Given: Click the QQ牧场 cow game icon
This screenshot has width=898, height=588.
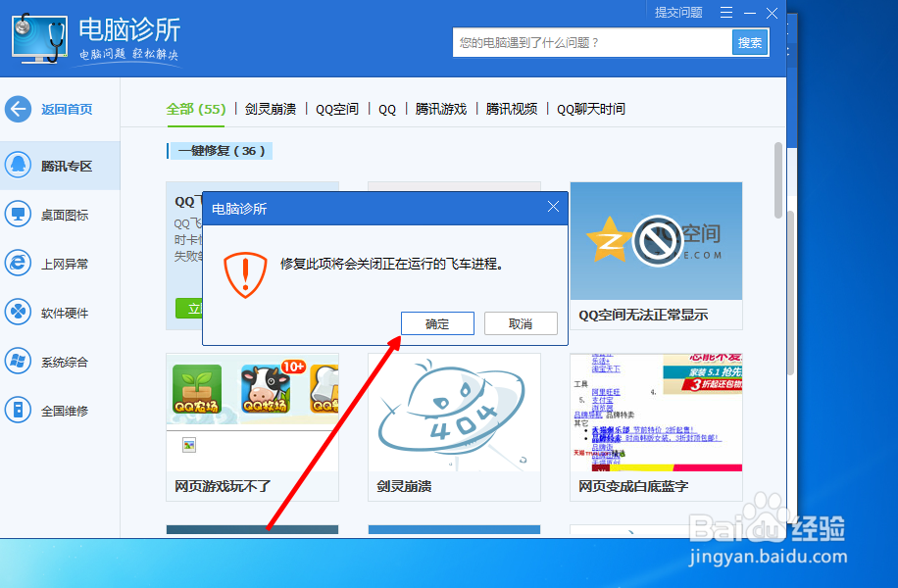Looking at the screenshot, I should pos(265,389).
